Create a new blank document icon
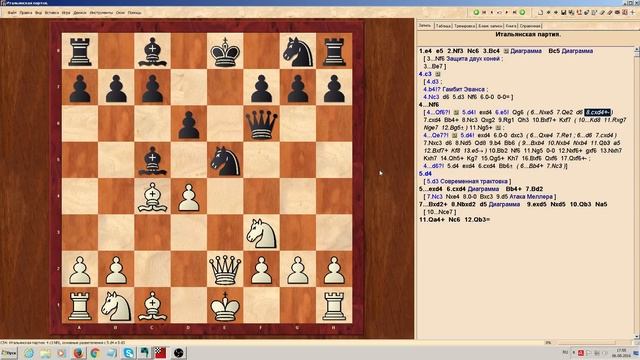The height and width of the screenshot is (360, 640). click(541, 12)
